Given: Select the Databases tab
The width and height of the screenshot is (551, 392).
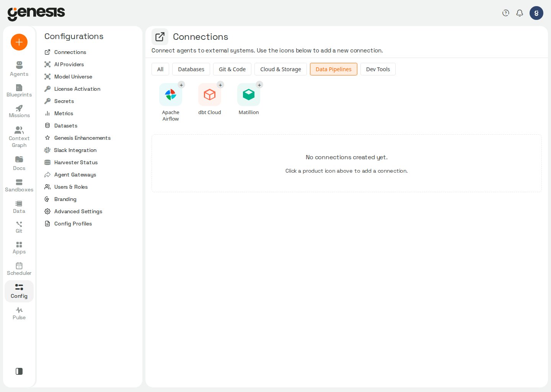Looking at the screenshot, I should [x=191, y=69].
